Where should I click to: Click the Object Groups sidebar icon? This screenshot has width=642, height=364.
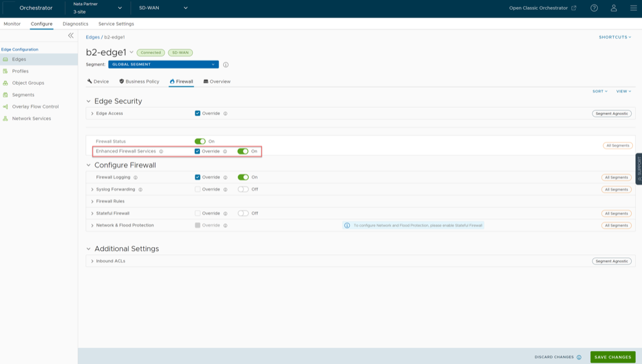point(6,83)
